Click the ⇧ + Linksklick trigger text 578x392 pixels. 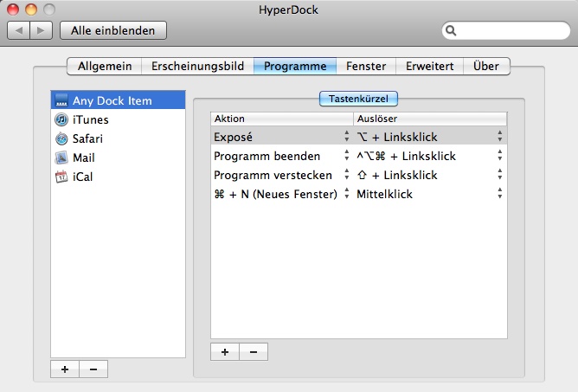(397, 175)
